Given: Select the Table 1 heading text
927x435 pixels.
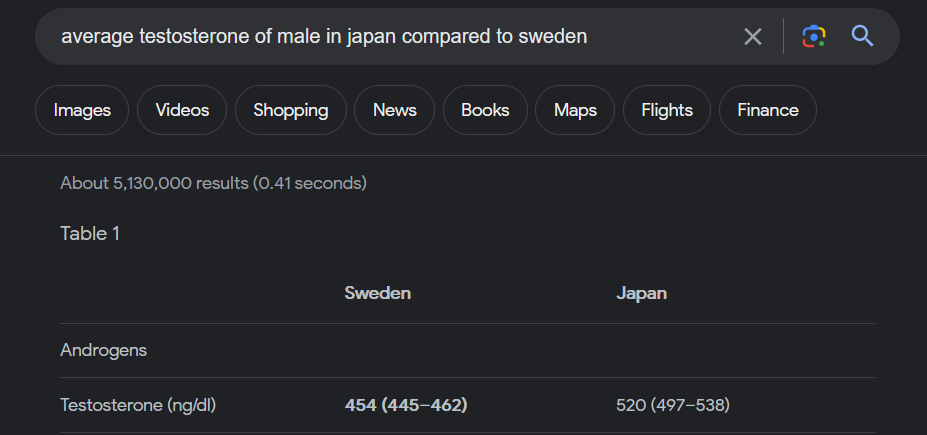Looking at the screenshot, I should 90,233.
